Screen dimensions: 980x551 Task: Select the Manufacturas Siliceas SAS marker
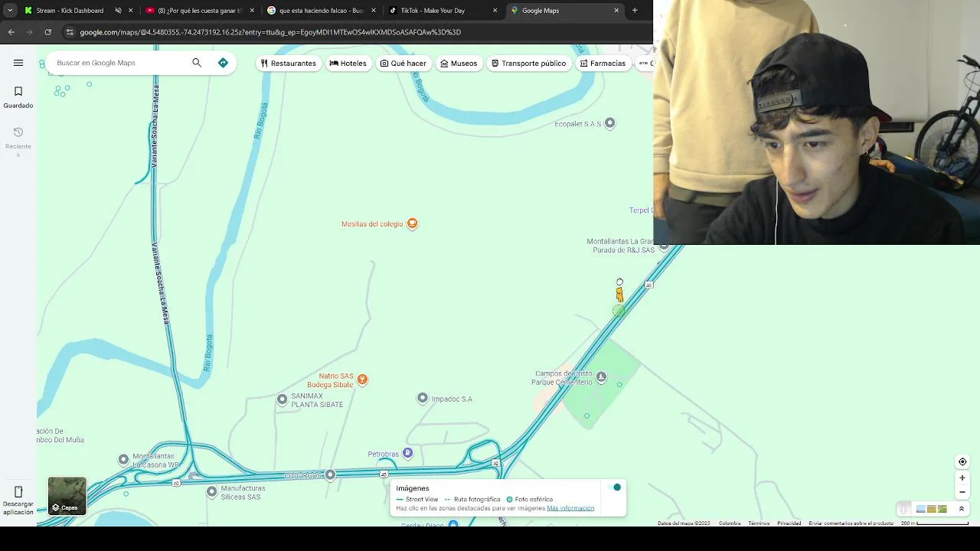click(x=211, y=491)
